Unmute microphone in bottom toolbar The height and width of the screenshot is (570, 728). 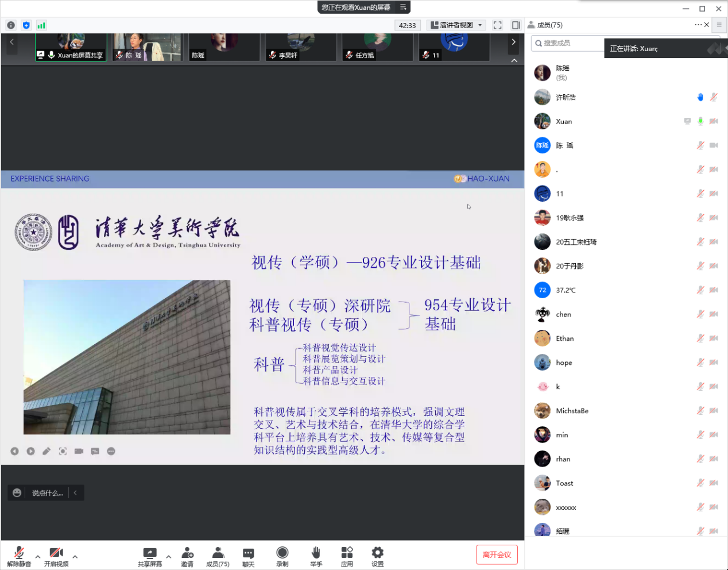[x=19, y=555]
